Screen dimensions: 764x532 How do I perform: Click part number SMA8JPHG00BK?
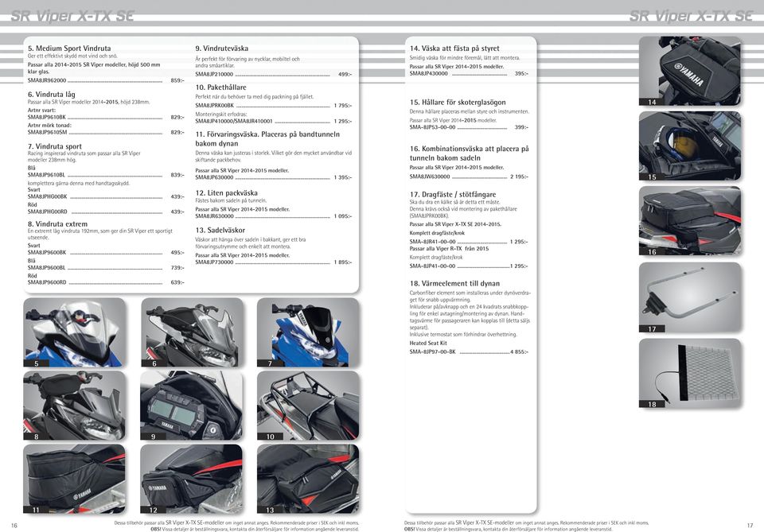(x=47, y=196)
